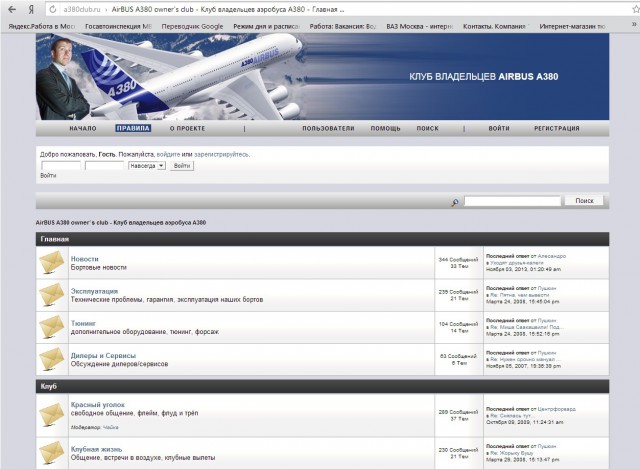The image size is (640, 469).
Task: Open ВАЗ Москва bookmark
Action: coord(419,26)
